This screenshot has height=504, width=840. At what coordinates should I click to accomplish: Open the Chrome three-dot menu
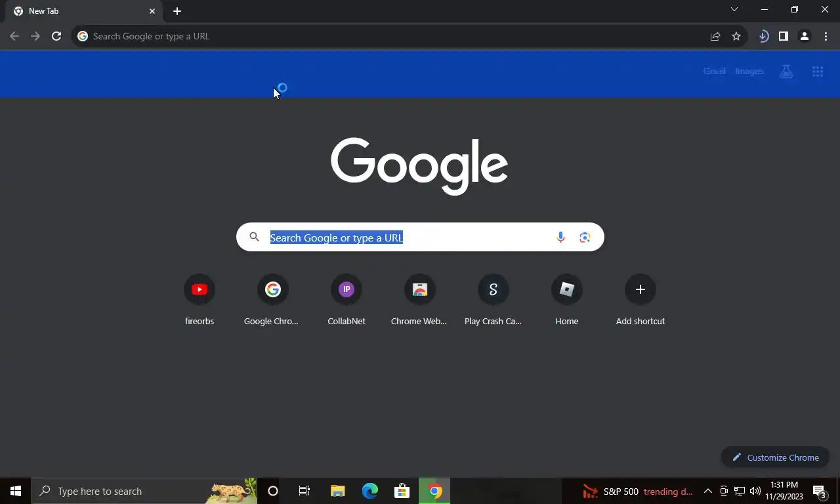826,36
